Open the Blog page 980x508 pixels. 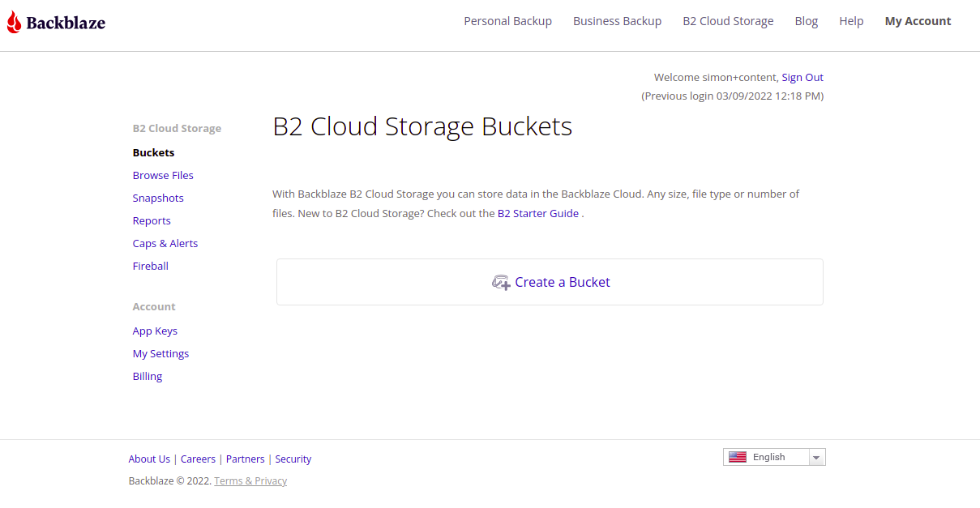tap(807, 21)
